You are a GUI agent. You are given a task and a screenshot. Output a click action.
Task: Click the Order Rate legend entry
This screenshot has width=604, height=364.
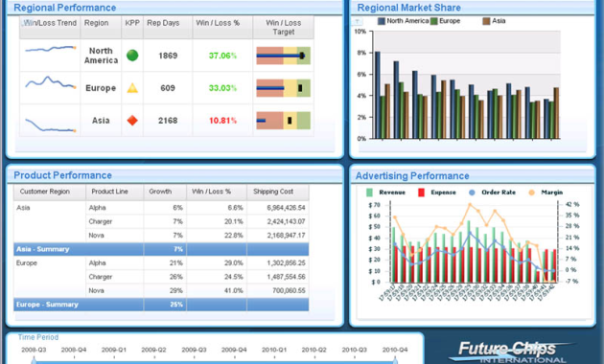pyautogui.click(x=492, y=193)
